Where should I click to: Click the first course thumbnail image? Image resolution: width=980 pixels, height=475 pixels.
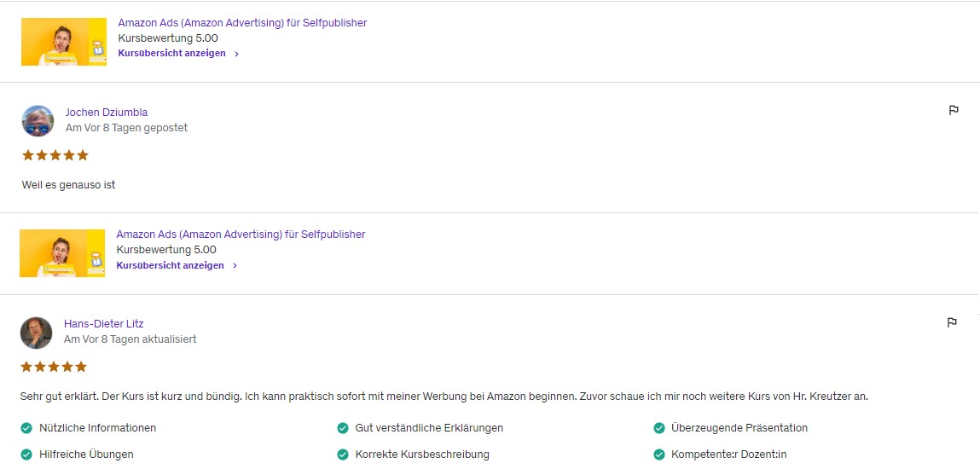[x=64, y=42]
